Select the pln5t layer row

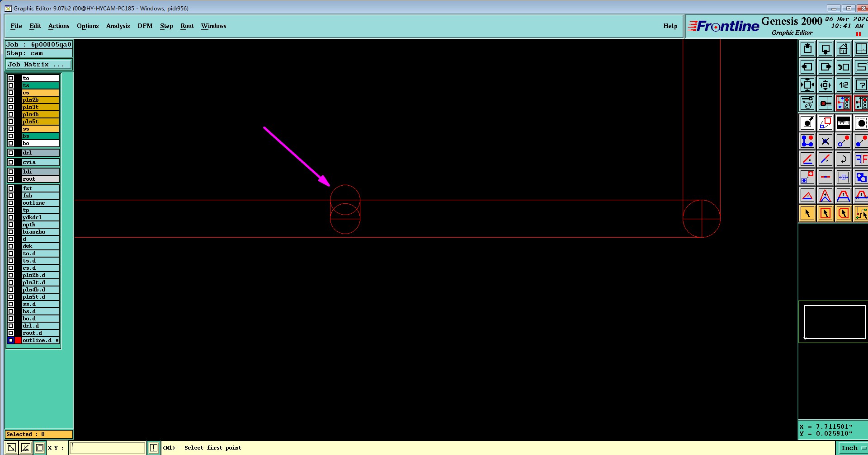pyautogui.click(x=41, y=122)
